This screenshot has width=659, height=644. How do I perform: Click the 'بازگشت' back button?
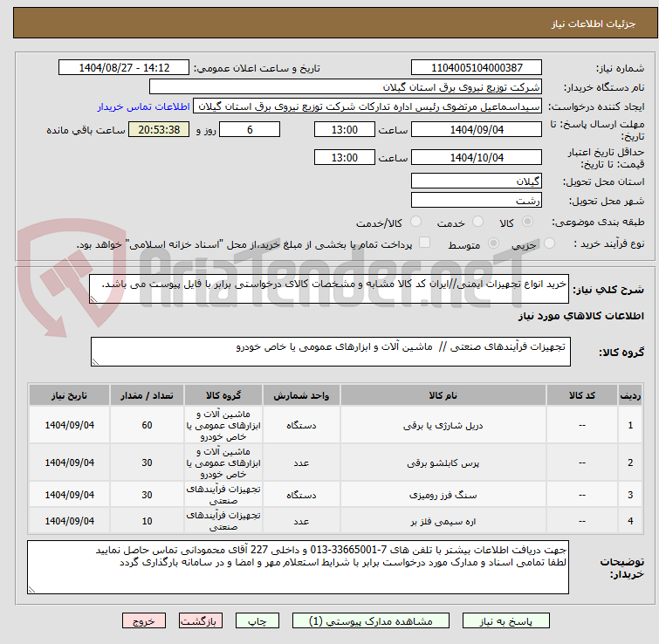point(202,621)
